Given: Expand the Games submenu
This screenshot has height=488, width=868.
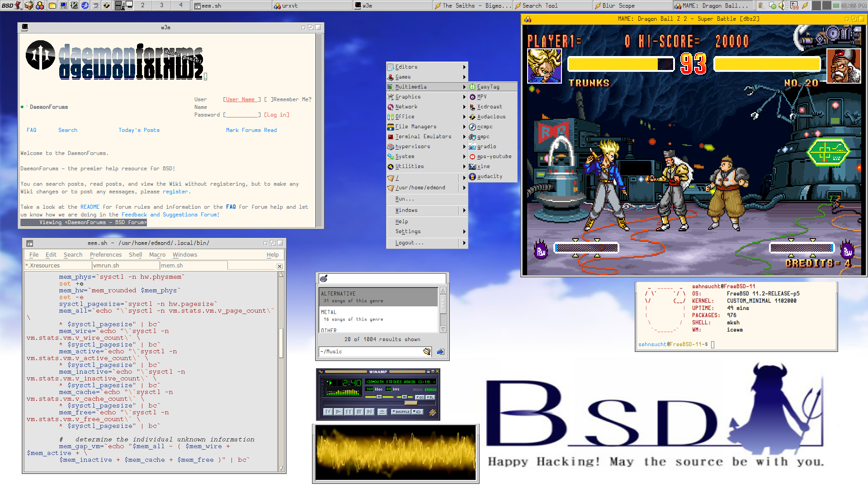Looking at the screenshot, I should click(x=427, y=77).
